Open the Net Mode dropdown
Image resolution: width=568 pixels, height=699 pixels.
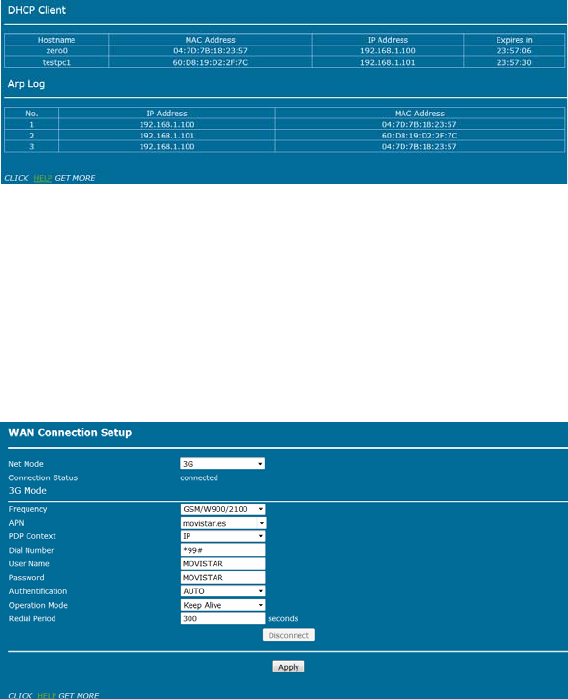[222, 464]
